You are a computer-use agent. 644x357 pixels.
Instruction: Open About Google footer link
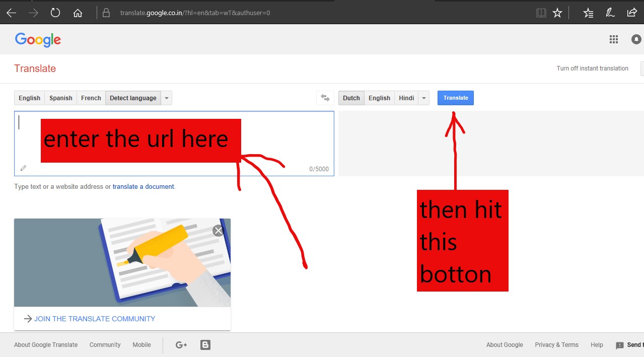pos(505,345)
